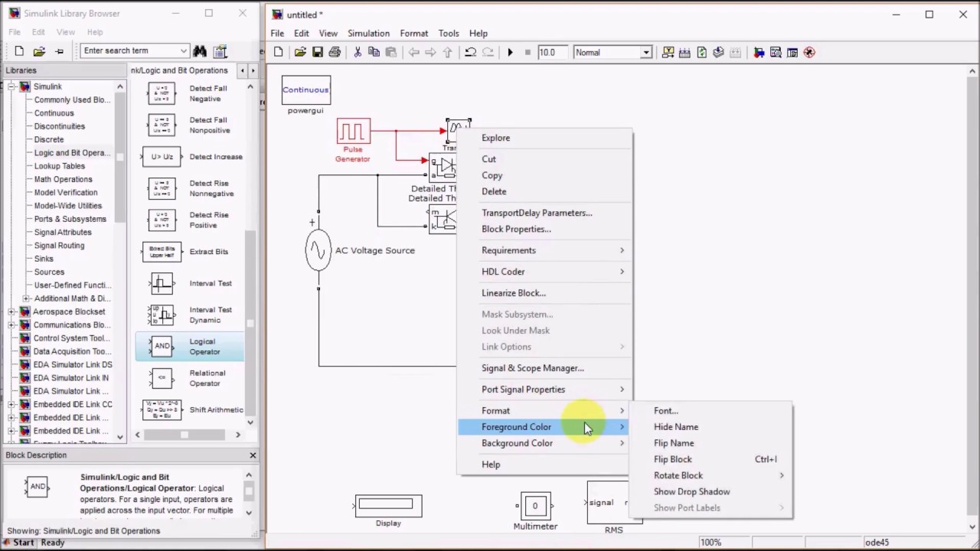980x551 pixels.
Task: Click the search options icon beside binoculars
Action: coord(220,51)
